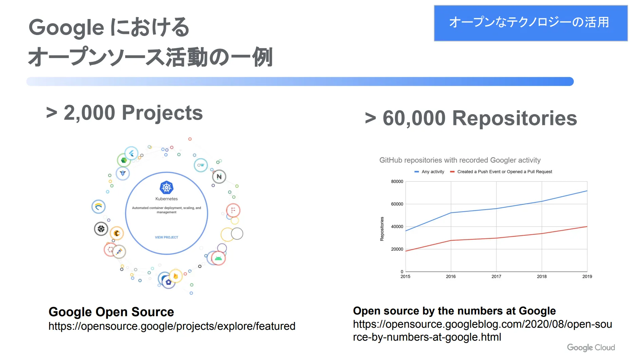Screen dimensions: 644x360
Task: Click the 2015 x-axis label
Action: coord(405,276)
